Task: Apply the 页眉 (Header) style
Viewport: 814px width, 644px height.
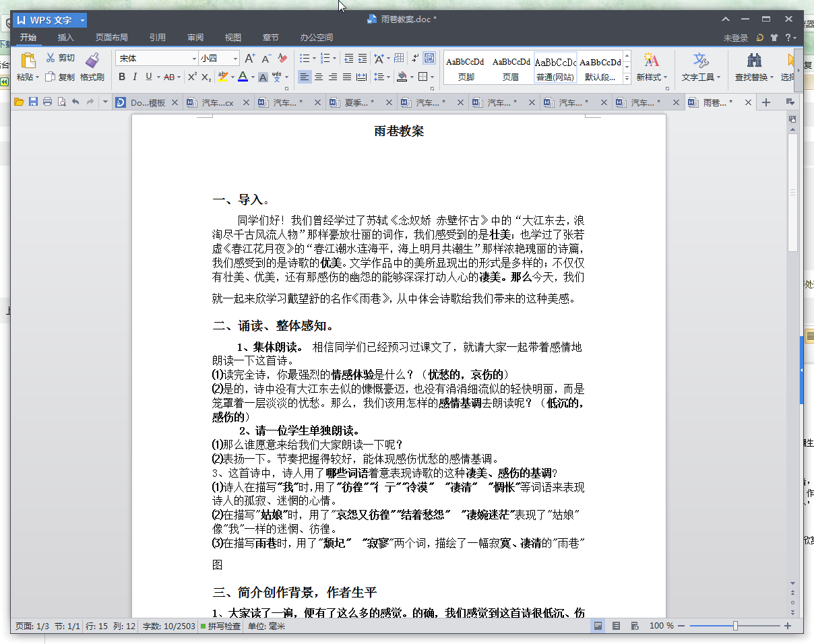Action: pyautogui.click(x=511, y=68)
